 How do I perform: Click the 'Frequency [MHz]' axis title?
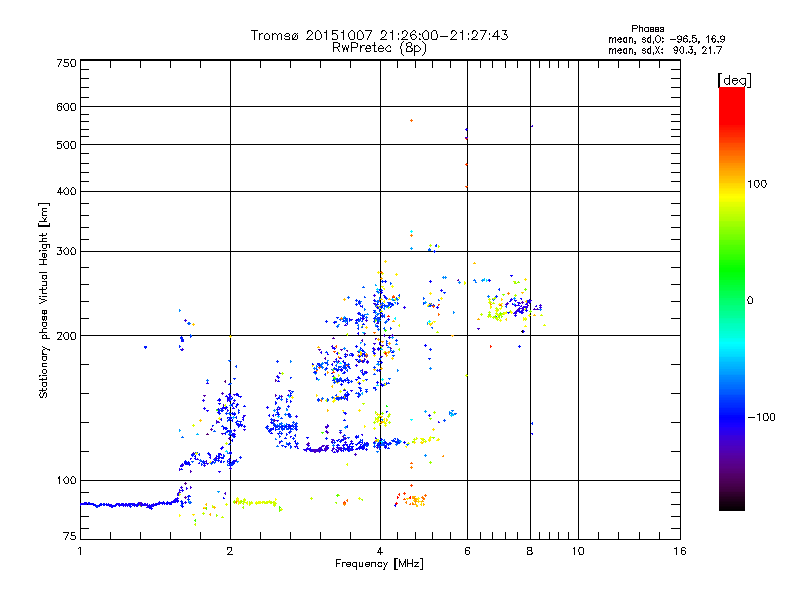tap(379, 563)
